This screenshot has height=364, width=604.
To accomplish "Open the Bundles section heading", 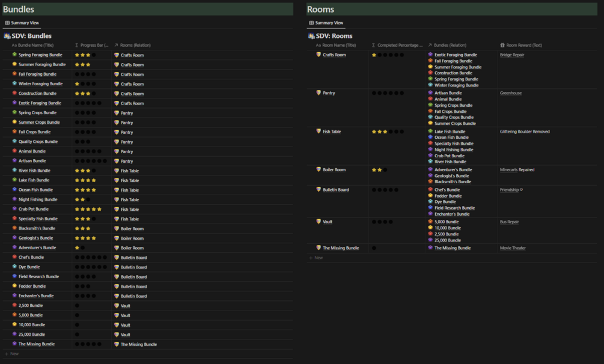I will (19, 9).
